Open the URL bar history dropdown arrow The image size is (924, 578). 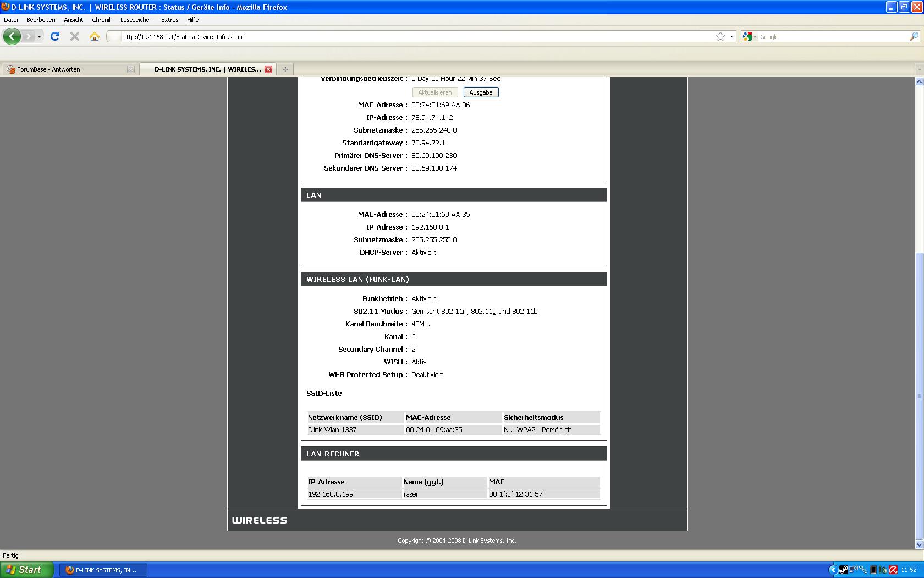pos(732,37)
